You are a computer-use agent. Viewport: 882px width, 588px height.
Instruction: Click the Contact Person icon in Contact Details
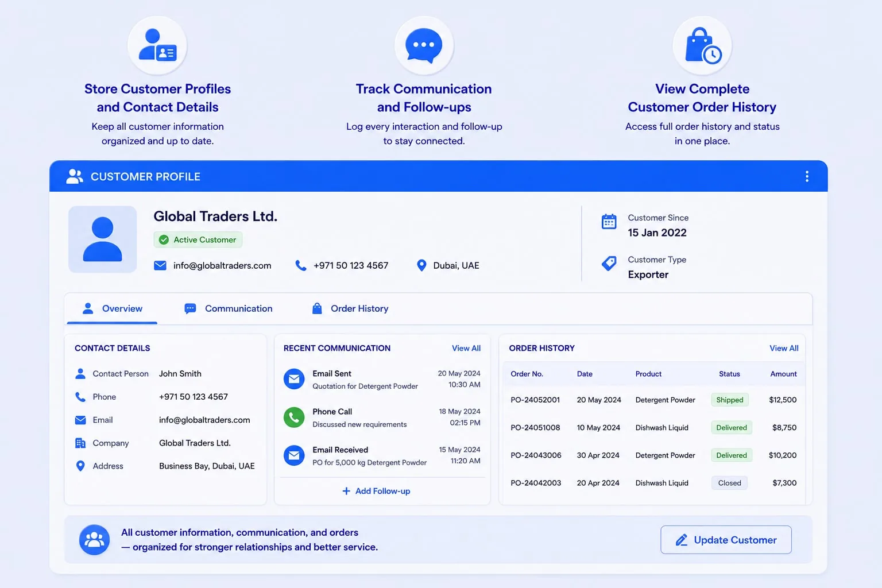pos(80,374)
